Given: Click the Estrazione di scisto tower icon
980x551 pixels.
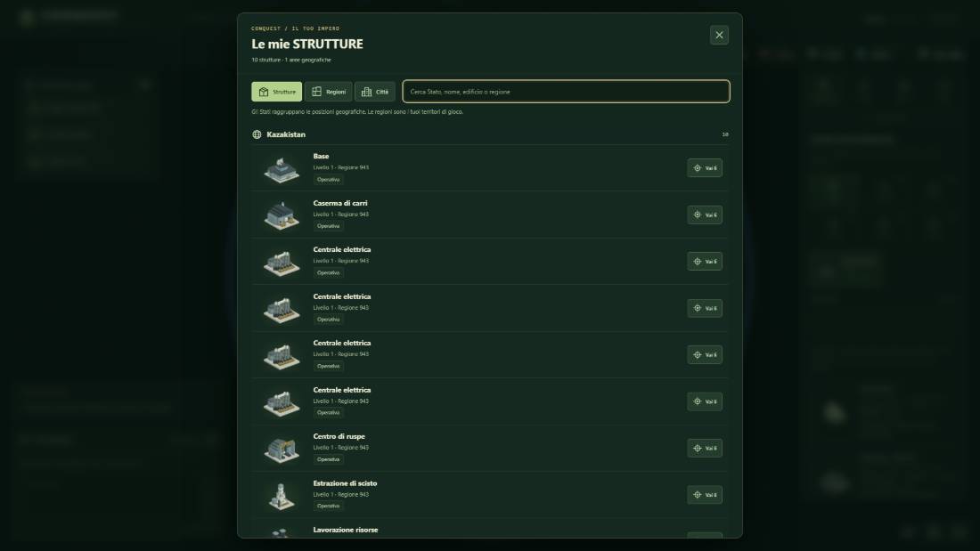Looking at the screenshot, I should coord(282,496).
